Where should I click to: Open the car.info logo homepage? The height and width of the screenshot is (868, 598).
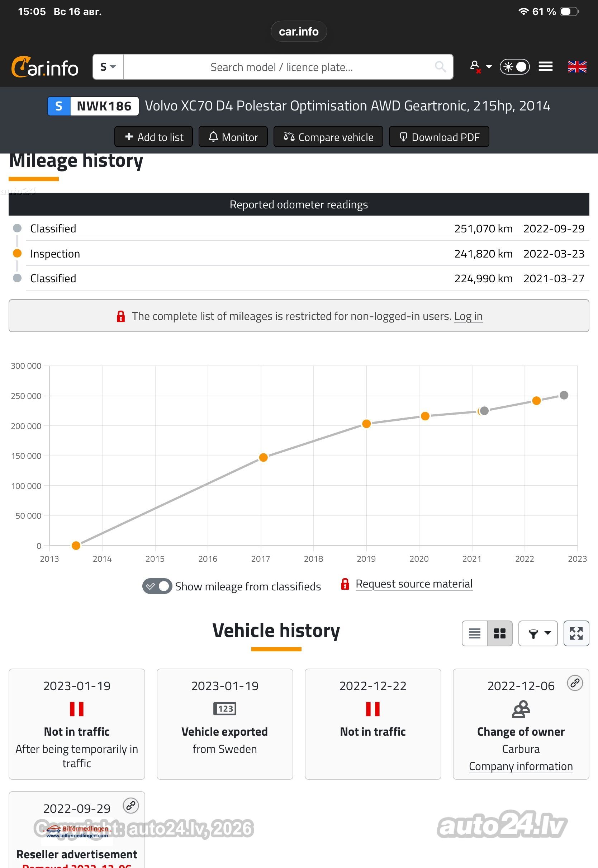click(44, 67)
